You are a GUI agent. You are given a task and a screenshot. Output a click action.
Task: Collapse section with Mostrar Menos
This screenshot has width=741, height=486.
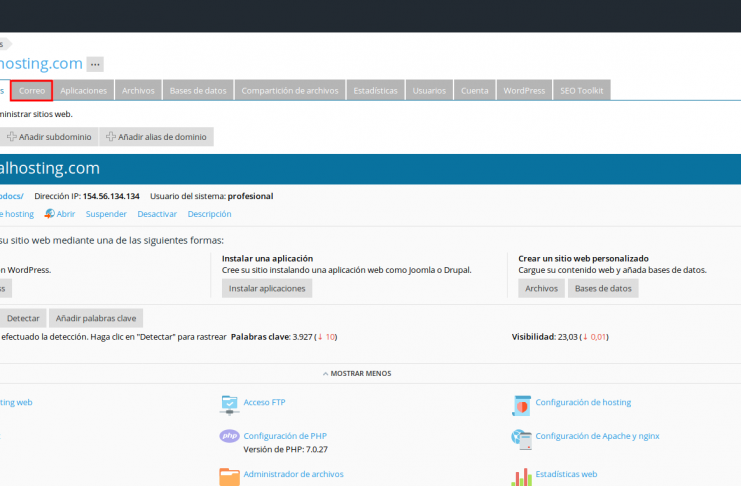coord(357,373)
